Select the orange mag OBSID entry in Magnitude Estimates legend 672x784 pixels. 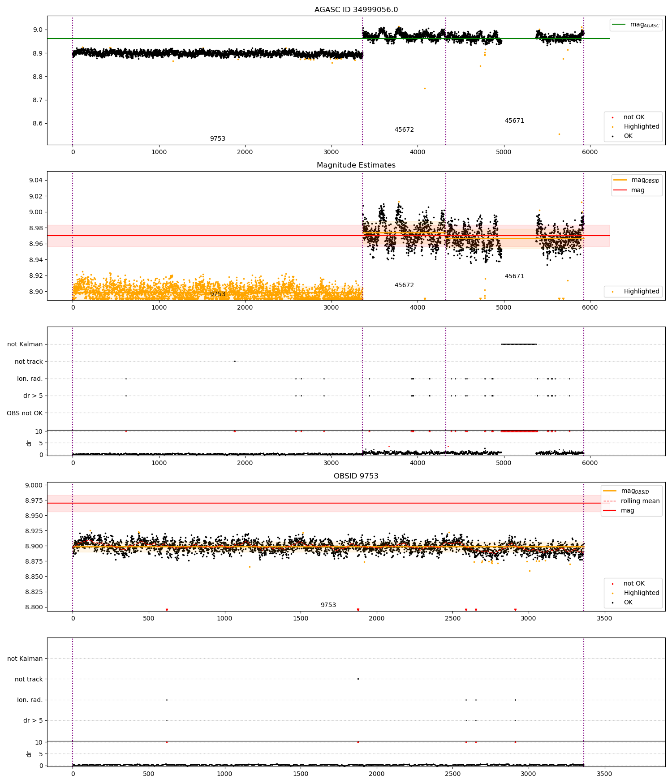(637, 180)
